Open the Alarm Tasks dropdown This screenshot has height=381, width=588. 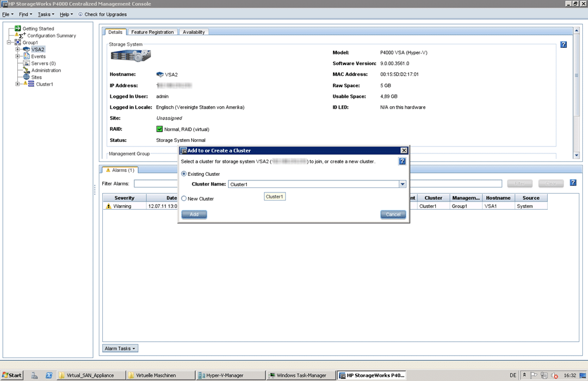pos(120,348)
